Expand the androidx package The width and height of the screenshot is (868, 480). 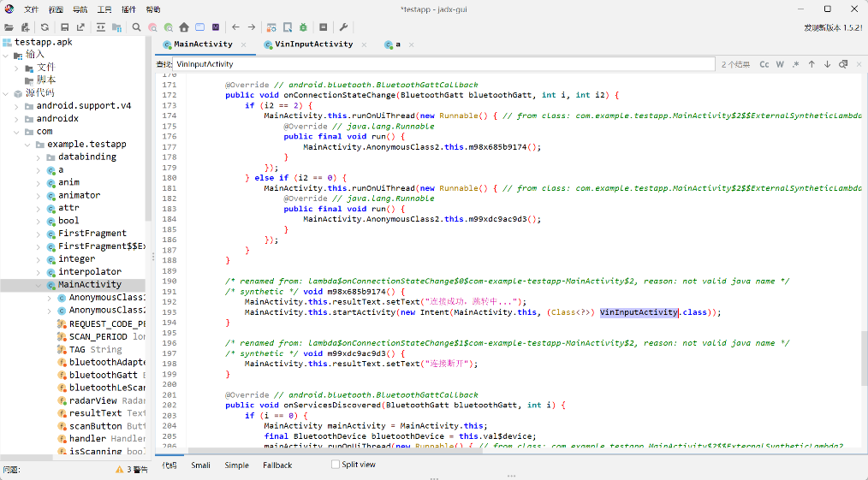pos(16,119)
